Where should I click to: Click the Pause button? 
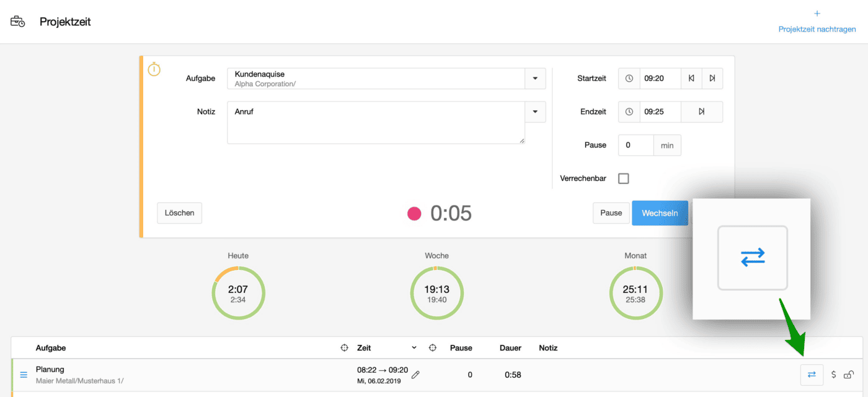click(611, 213)
